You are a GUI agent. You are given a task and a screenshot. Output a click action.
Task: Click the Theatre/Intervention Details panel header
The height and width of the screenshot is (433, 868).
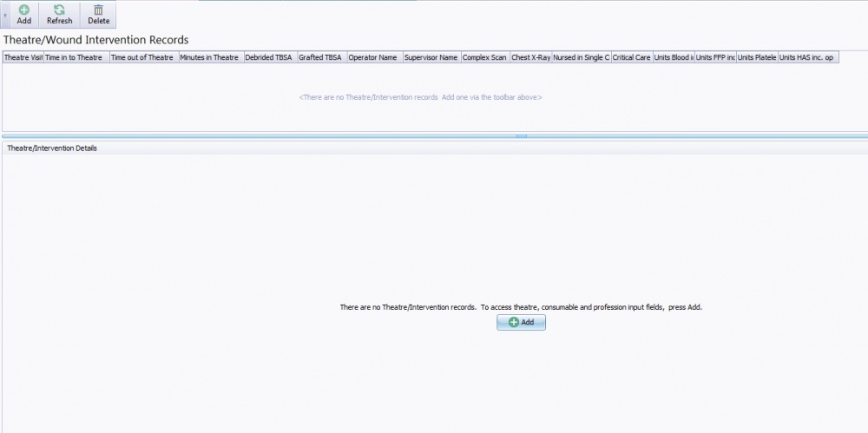52,148
